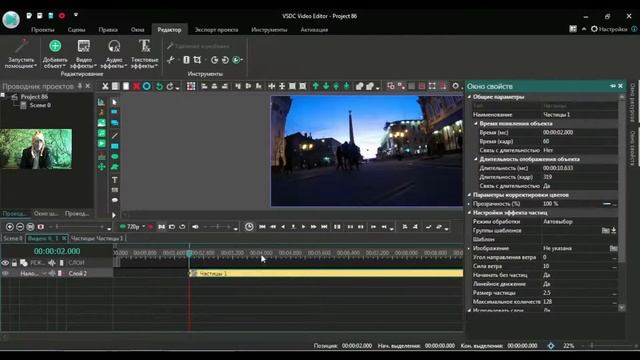Click the first green up arrow icon
The width and height of the screenshot is (640, 360).
pos(316,86)
